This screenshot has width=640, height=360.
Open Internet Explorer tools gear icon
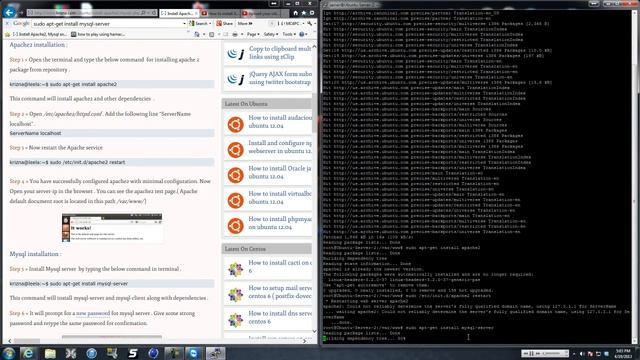click(311, 13)
